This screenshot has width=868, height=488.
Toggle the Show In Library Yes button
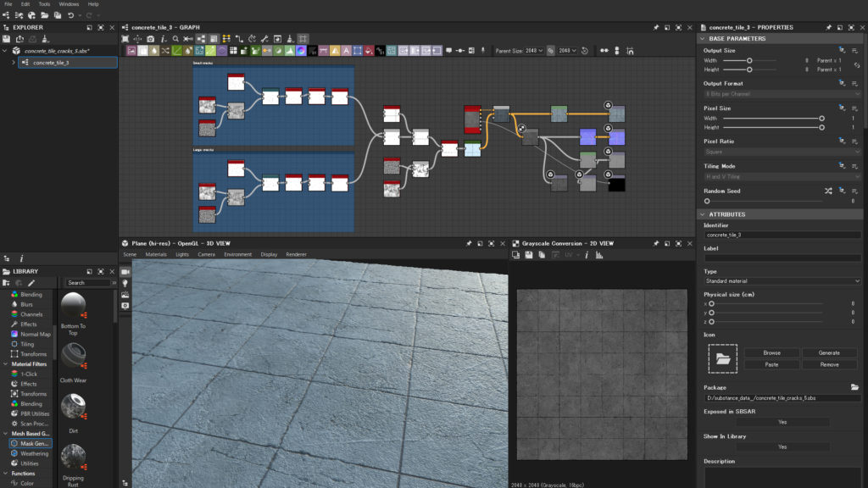coord(782,446)
